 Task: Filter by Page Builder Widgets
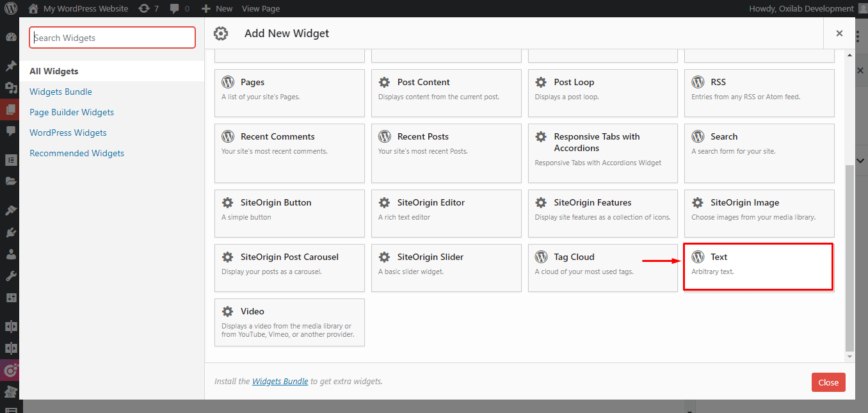[x=72, y=112]
